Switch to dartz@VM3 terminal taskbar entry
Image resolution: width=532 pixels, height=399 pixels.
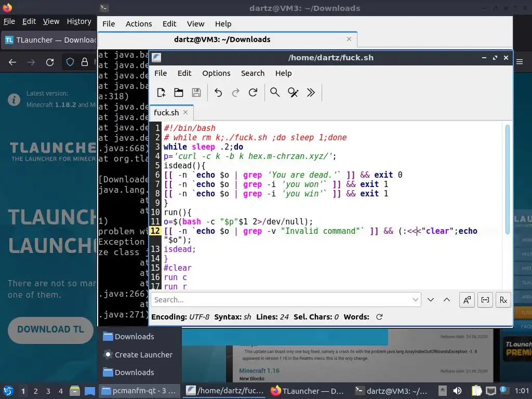(x=391, y=391)
